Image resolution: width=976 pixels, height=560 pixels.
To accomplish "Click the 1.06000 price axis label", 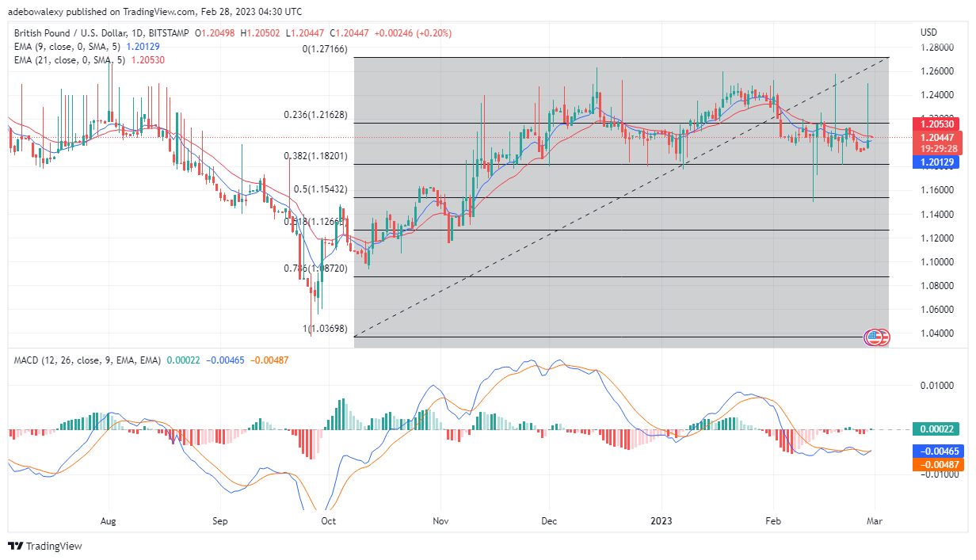I will click(x=936, y=309).
